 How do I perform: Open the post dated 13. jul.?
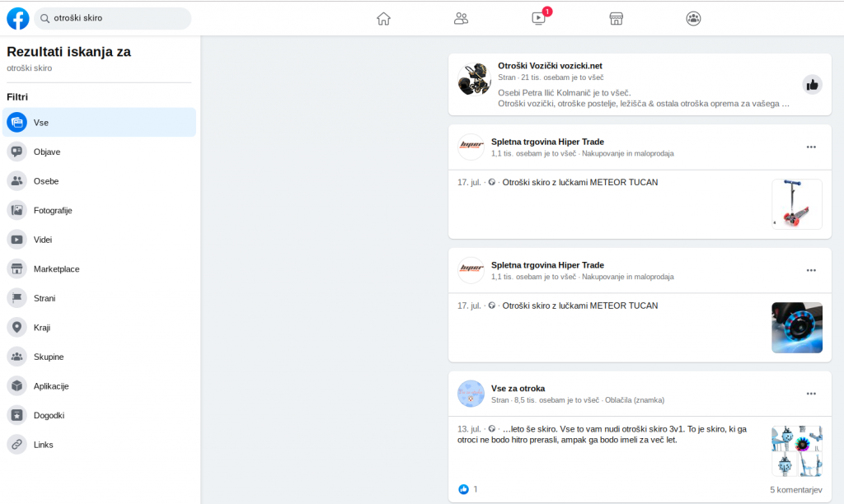click(469, 429)
